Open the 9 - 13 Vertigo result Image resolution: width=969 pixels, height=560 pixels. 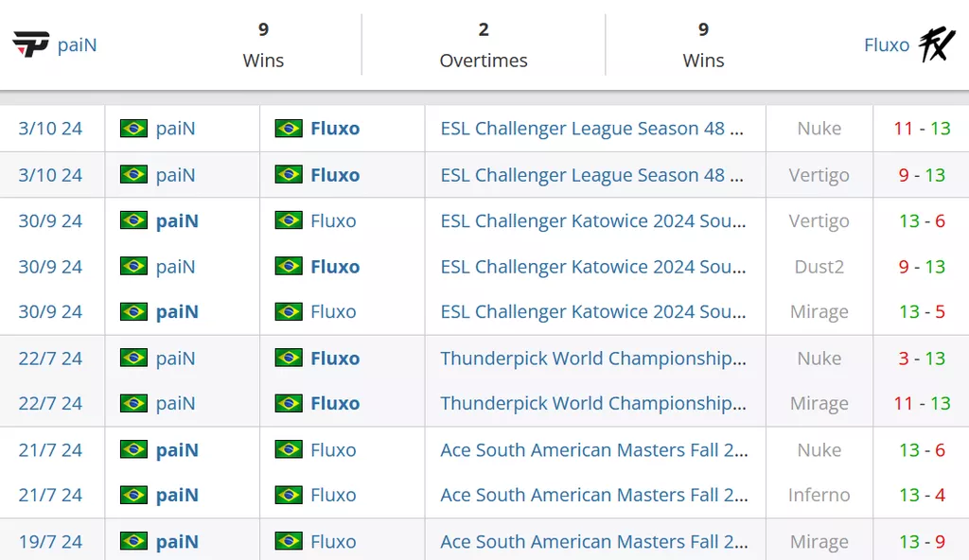tap(922, 175)
